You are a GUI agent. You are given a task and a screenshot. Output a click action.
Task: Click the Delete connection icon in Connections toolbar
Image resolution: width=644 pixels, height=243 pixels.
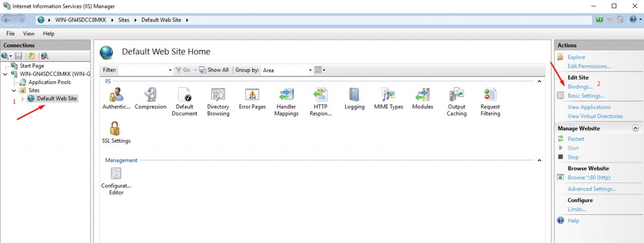[44, 56]
